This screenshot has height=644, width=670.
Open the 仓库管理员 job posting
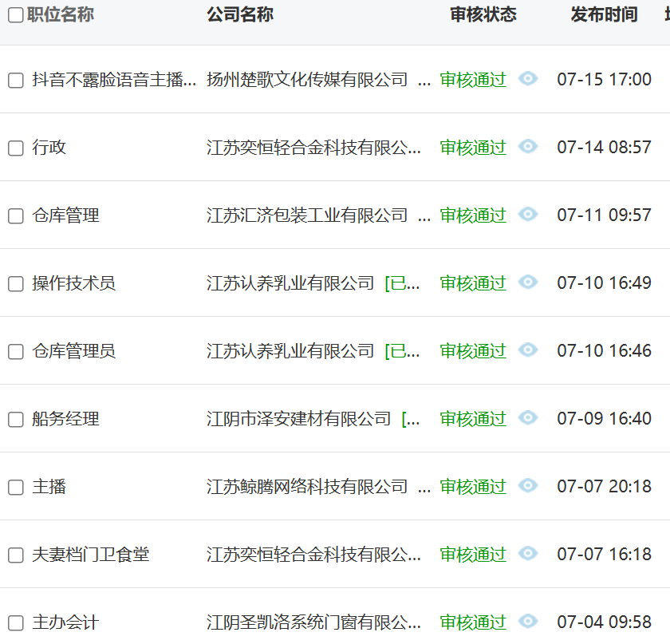coord(74,351)
